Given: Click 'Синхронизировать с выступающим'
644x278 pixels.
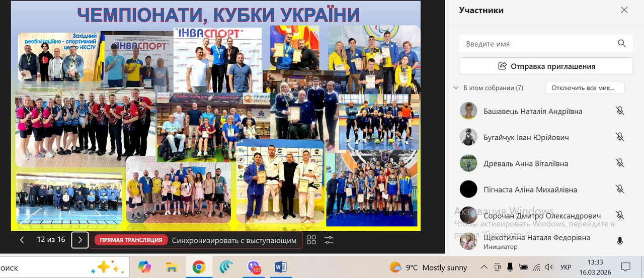Looking at the screenshot, I should (234, 240).
